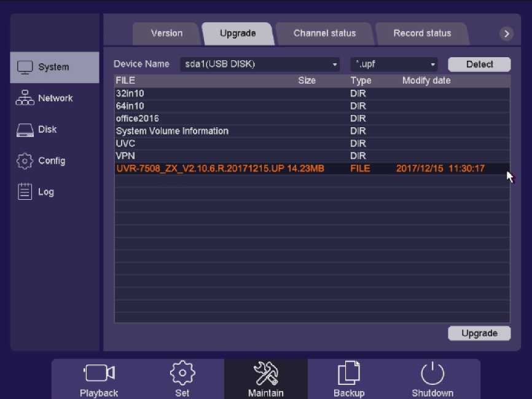Select the Maintain tools icon
The height and width of the screenshot is (399, 532).
(x=266, y=373)
